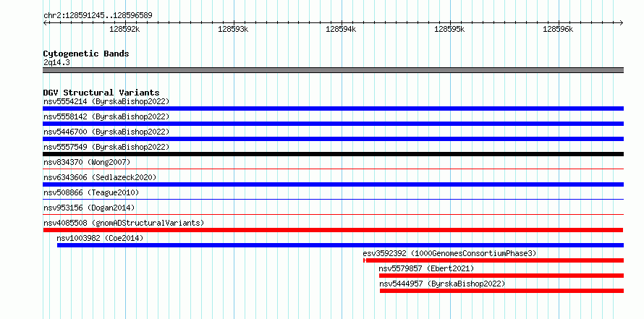This screenshot has height=319, width=644.
Task: Click the thin red line under nsv953156
Action: [x=333, y=214]
